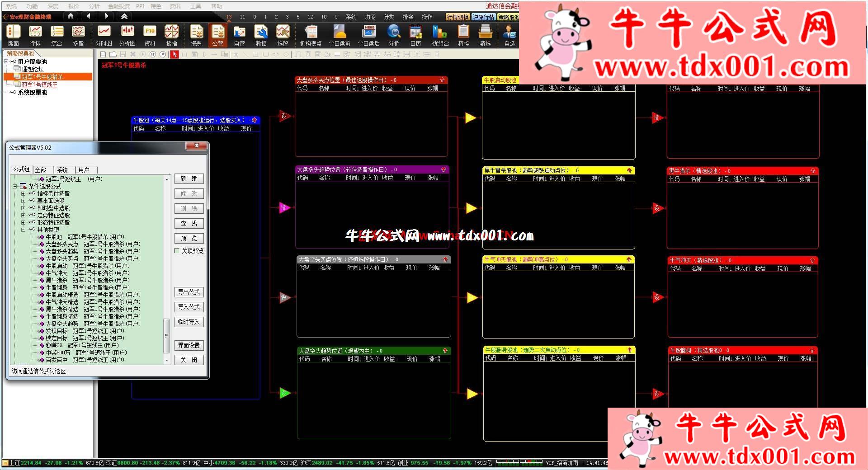
Task: Select the red pointer tool in strategy toolbar
Action: 174,55
